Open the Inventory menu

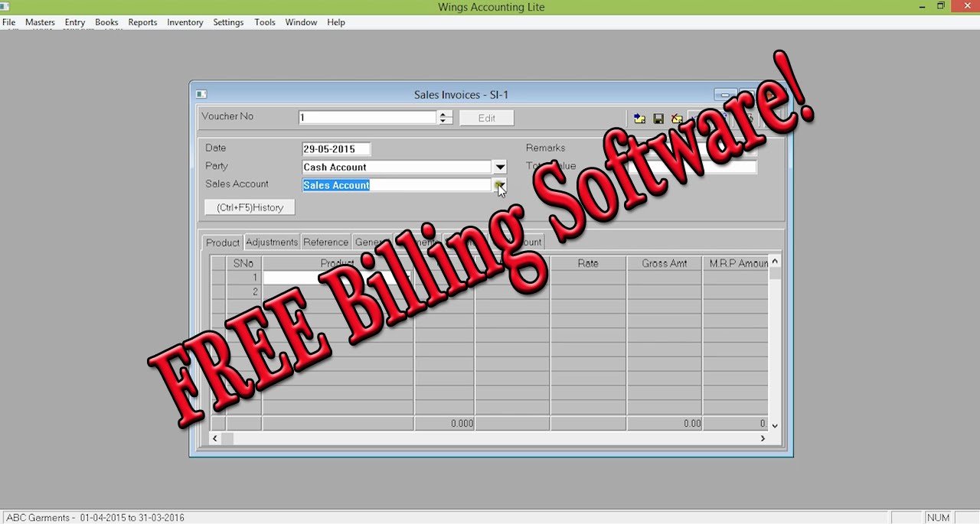[185, 22]
